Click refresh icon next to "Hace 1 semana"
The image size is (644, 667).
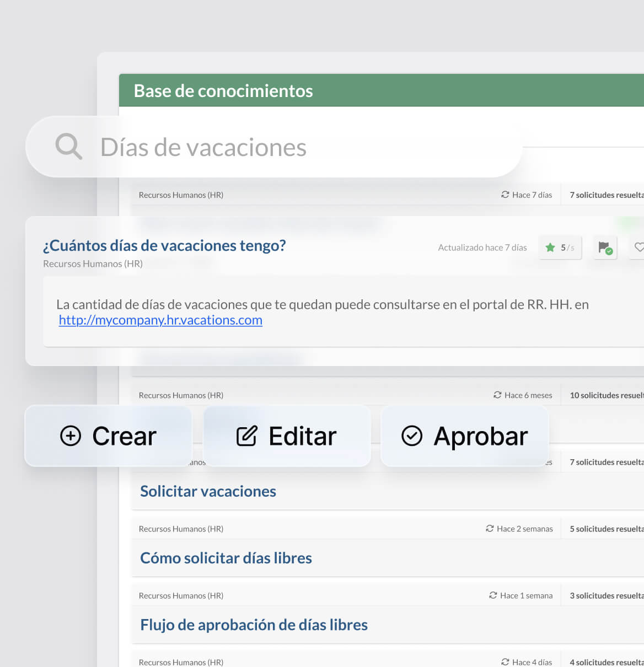pyautogui.click(x=493, y=595)
